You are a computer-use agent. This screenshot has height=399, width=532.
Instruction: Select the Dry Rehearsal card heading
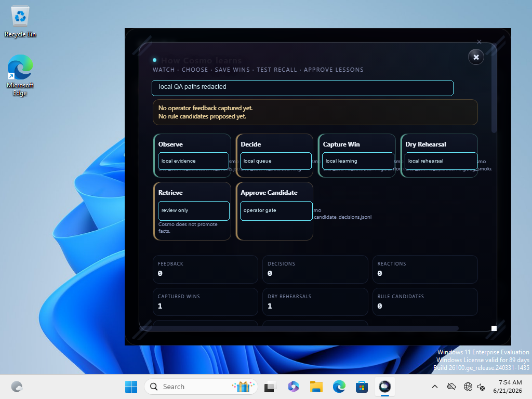(x=425, y=144)
